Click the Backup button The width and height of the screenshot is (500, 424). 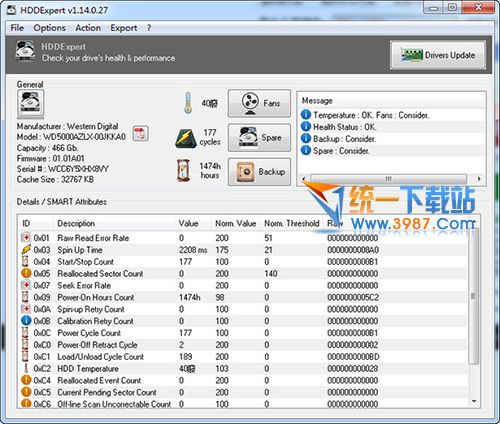[259, 172]
